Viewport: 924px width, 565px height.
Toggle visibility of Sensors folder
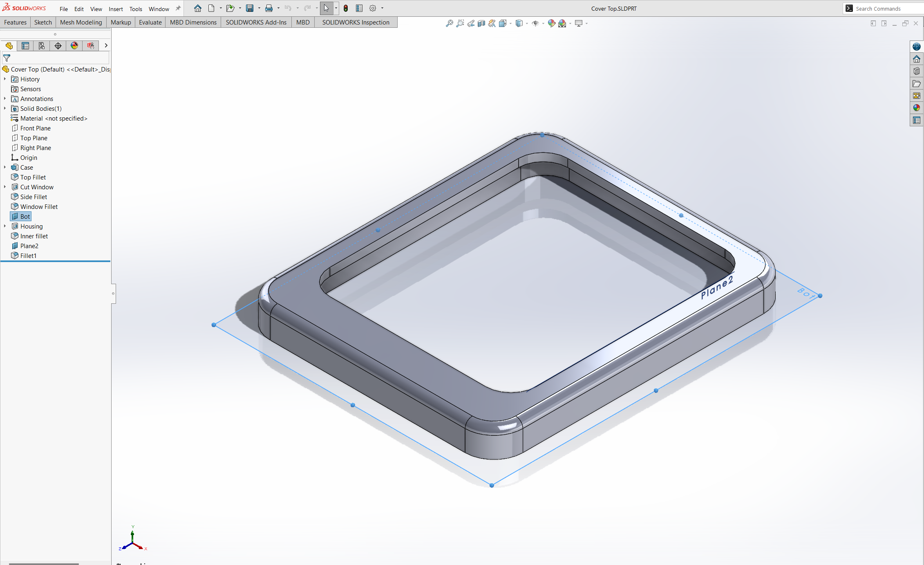point(31,88)
